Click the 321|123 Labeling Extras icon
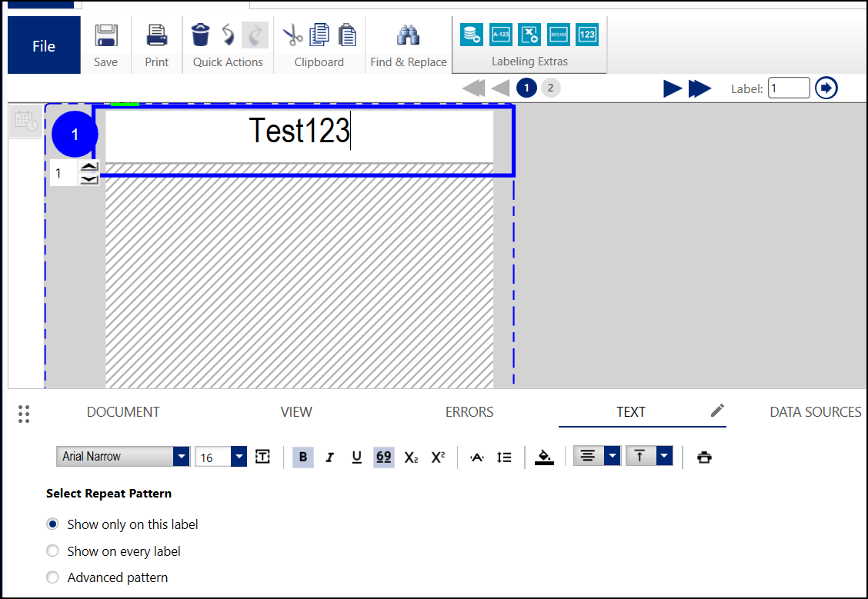Image resolution: width=868 pixels, height=599 pixels. (559, 35)
